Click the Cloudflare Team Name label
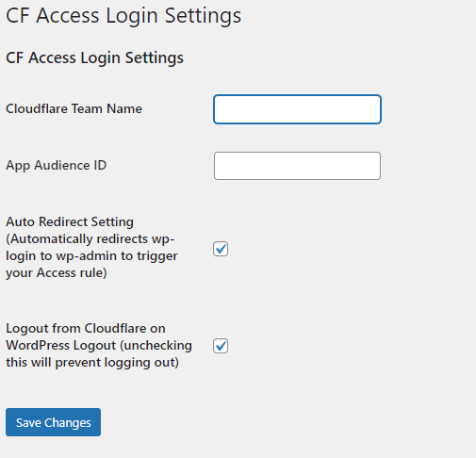 tap(74, 108)
